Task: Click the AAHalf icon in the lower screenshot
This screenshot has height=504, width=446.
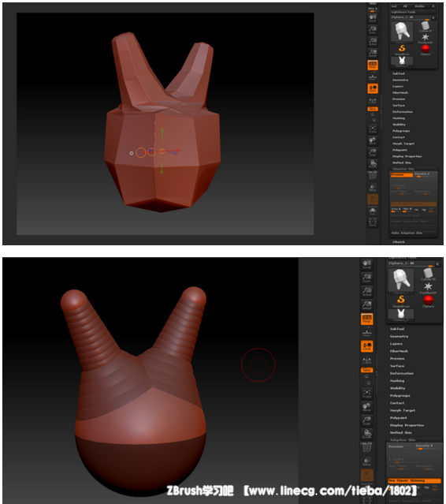Action: point(366,304)
